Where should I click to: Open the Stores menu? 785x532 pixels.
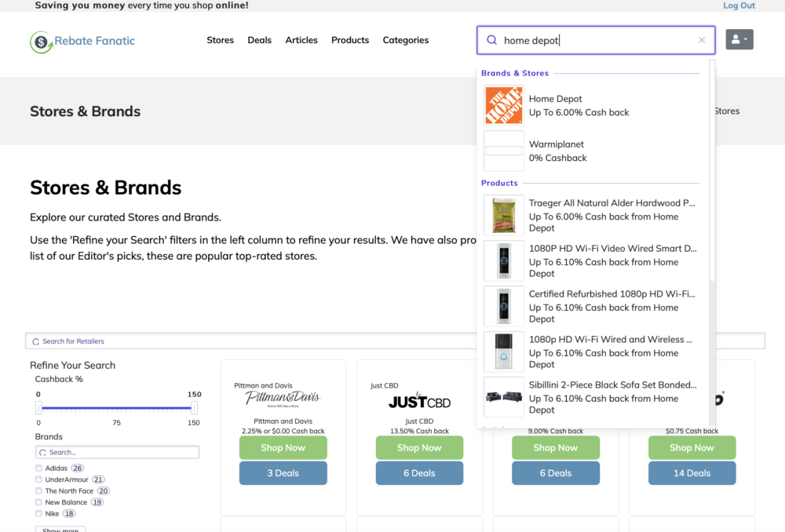221,40
